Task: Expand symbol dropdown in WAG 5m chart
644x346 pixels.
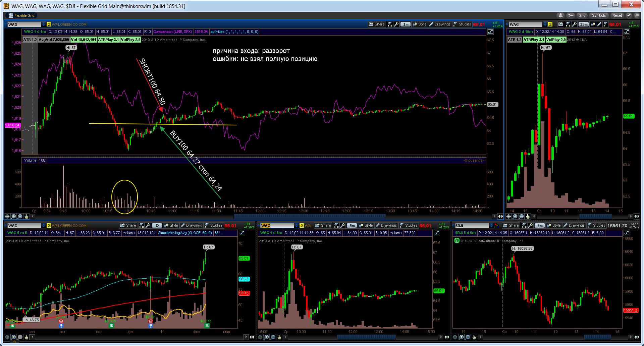Action: 297,226
